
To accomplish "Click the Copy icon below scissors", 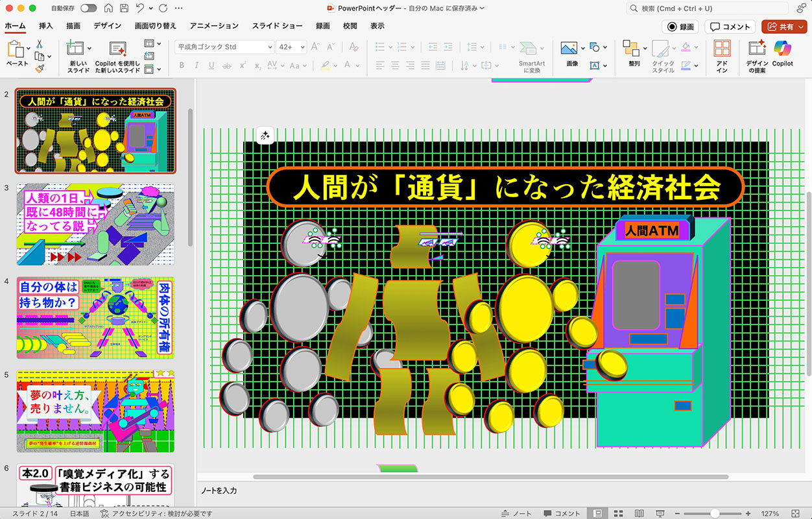I will (x=39, y=56).
